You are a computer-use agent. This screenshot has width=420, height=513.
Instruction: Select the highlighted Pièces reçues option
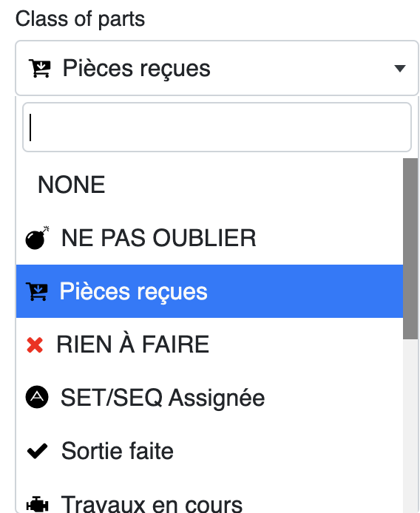[209, 291]
